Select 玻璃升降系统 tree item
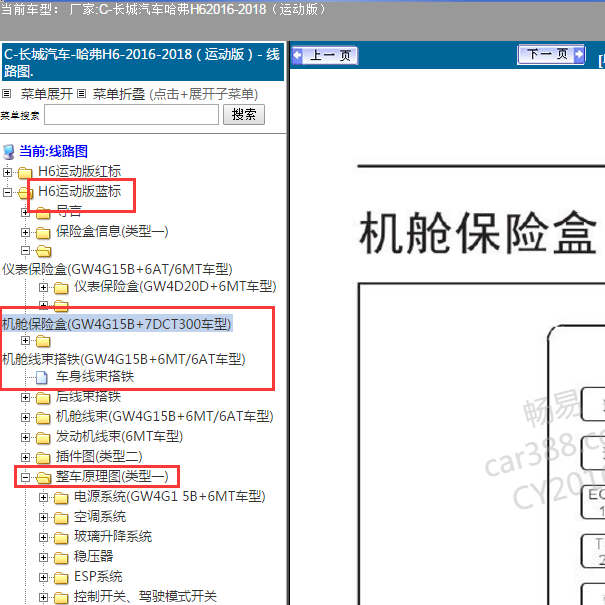Image resolution: width=605 pixels, height=605 pixels. [x=113, y=537]
